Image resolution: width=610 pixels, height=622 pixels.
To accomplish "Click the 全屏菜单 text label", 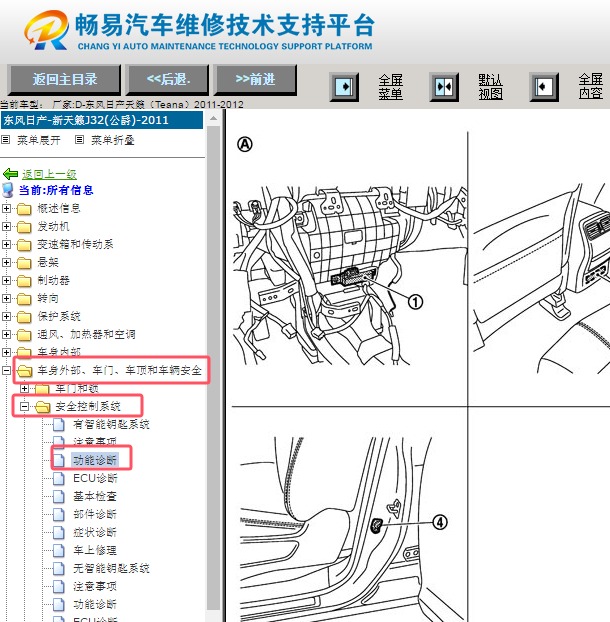I will coord(391,87).
